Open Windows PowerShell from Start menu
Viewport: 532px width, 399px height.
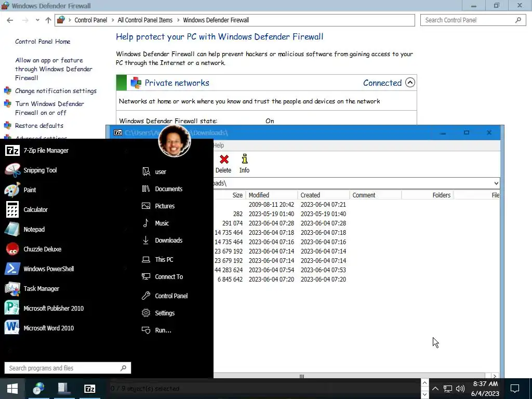pyautogui.click(x=39, y=269)
